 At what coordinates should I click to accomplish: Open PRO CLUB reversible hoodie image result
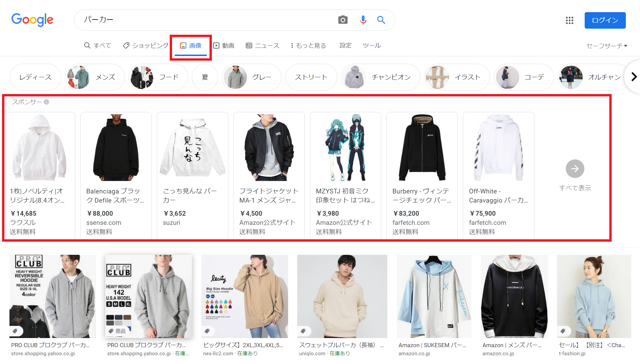click(x=53, y=296)
